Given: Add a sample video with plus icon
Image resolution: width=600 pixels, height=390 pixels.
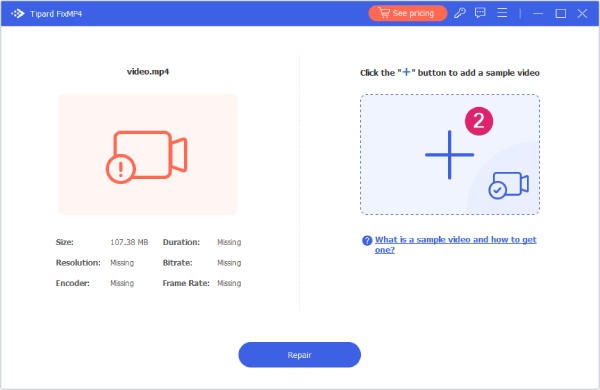Looking at the screenshot, I should click(450, 155).
